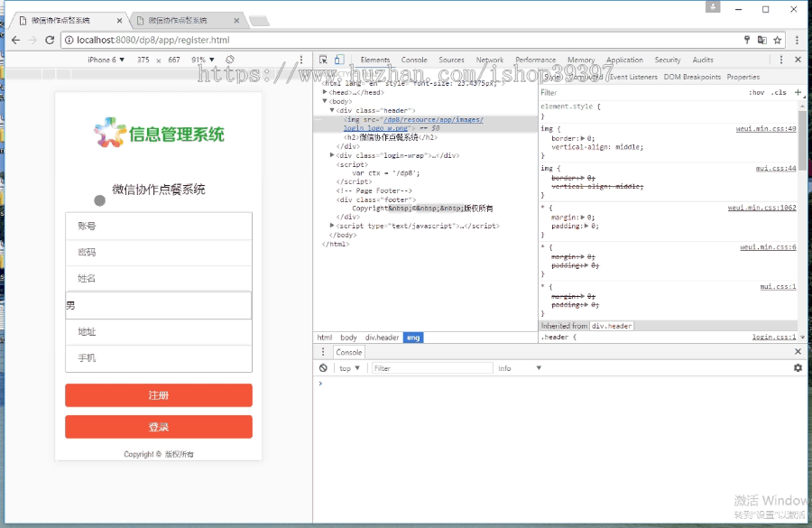Click the console Filter input
The height and width of the screenshot is (528, 812).
[432, 368]
